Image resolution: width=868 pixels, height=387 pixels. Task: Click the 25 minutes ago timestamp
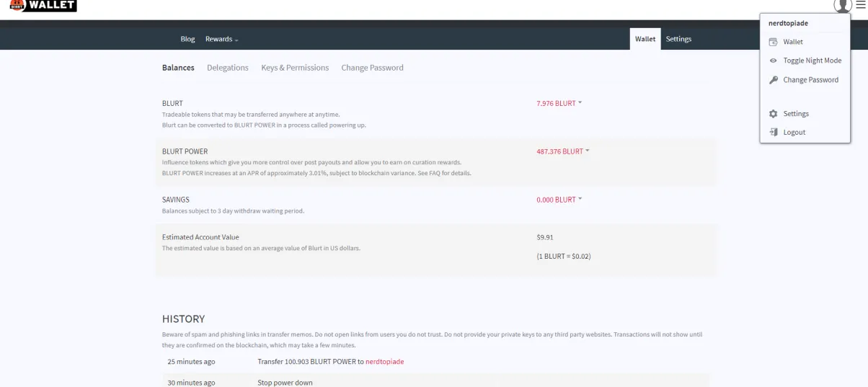[191, 362]
